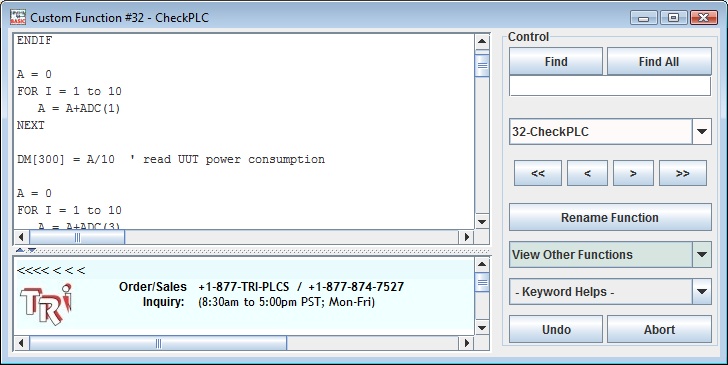Click the Find text input field

coord(610,86)
